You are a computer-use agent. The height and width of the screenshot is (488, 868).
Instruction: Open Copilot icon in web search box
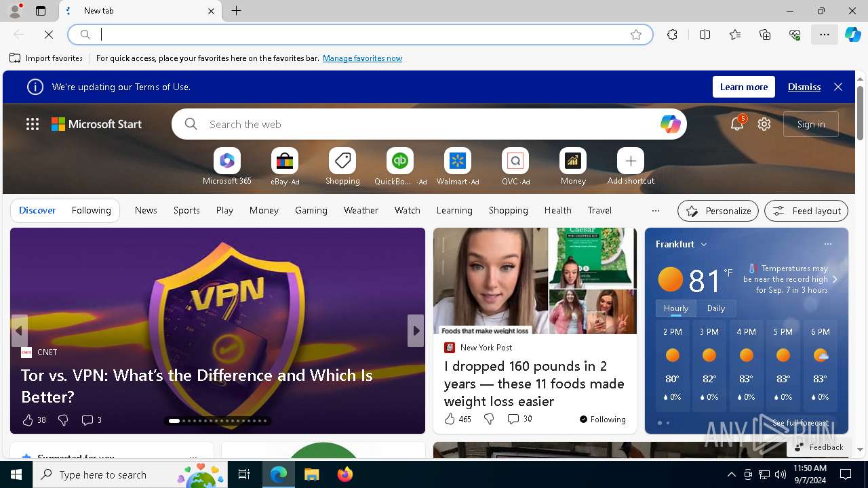(x=670, y=124)
